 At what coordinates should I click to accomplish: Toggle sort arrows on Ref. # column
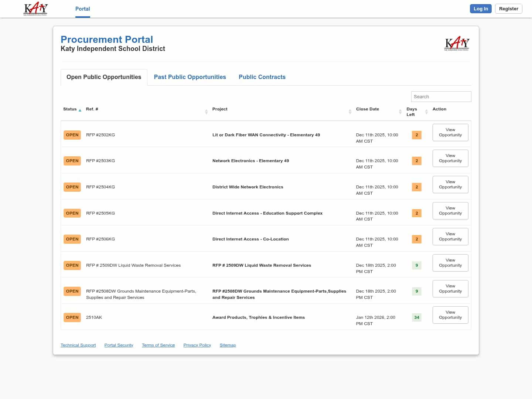point(206,112)
